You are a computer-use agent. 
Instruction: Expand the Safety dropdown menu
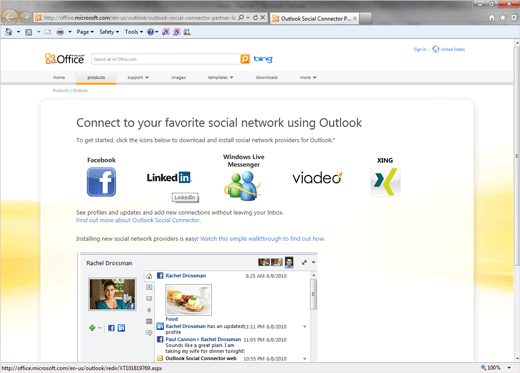109,32
